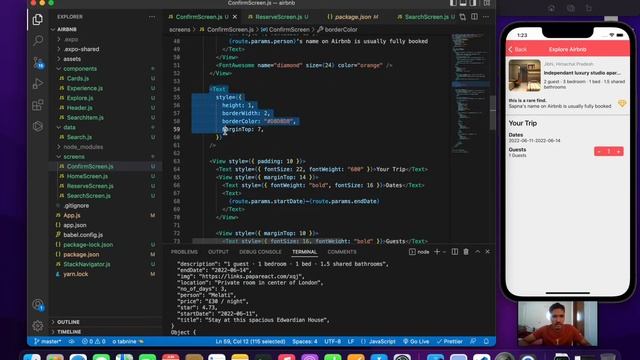Open HomeScreen.js file
The image size is (640, 360).
pyautogui.click(x=87, y=176)
